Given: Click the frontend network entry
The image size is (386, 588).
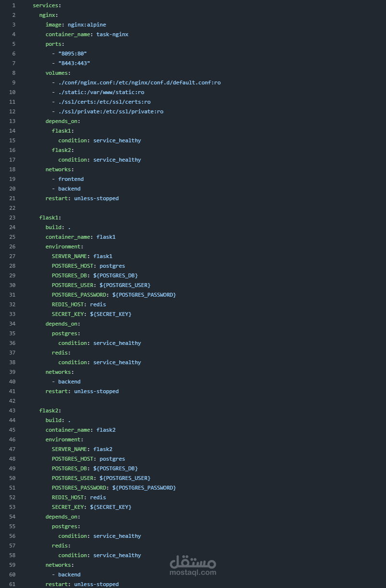Looking at the screenshot, I should 71,179.
